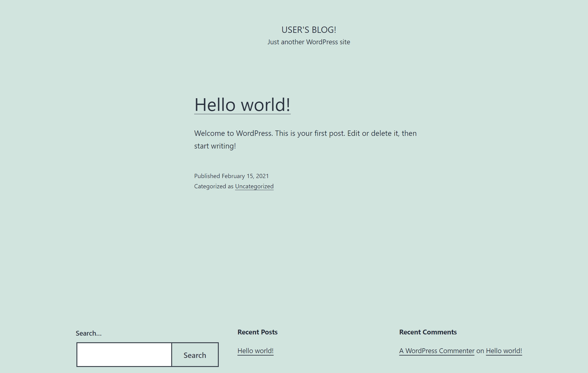Click the USER'S BLOG! site title

(309, 30)
